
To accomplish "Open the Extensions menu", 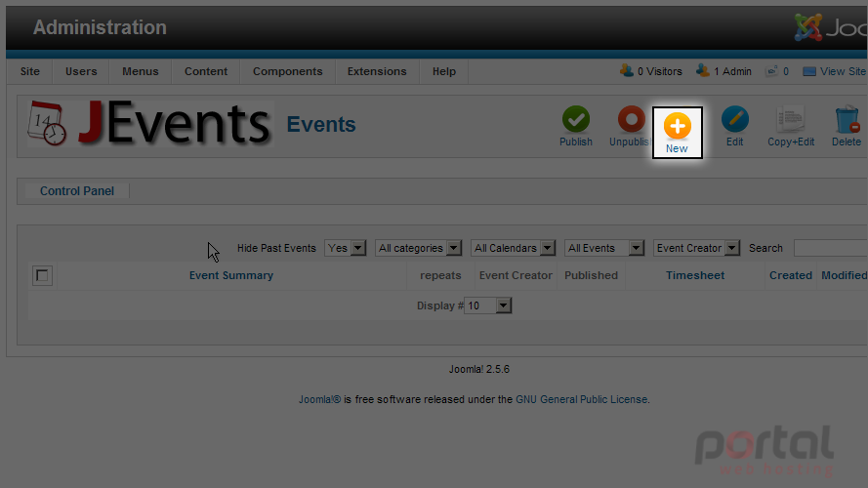I will [x=377, y=71].
